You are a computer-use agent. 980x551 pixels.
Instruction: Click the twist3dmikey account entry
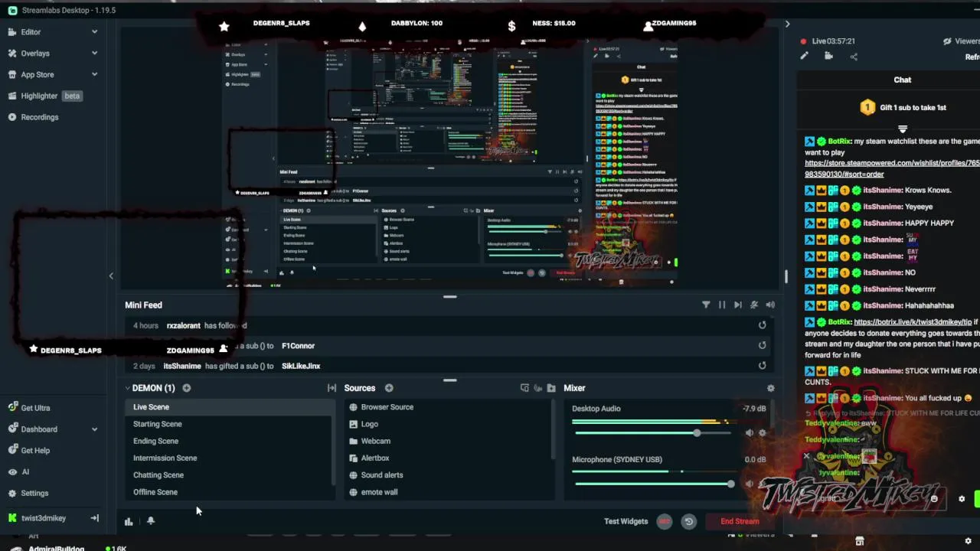pyautogui.click(x=43, y=518)
